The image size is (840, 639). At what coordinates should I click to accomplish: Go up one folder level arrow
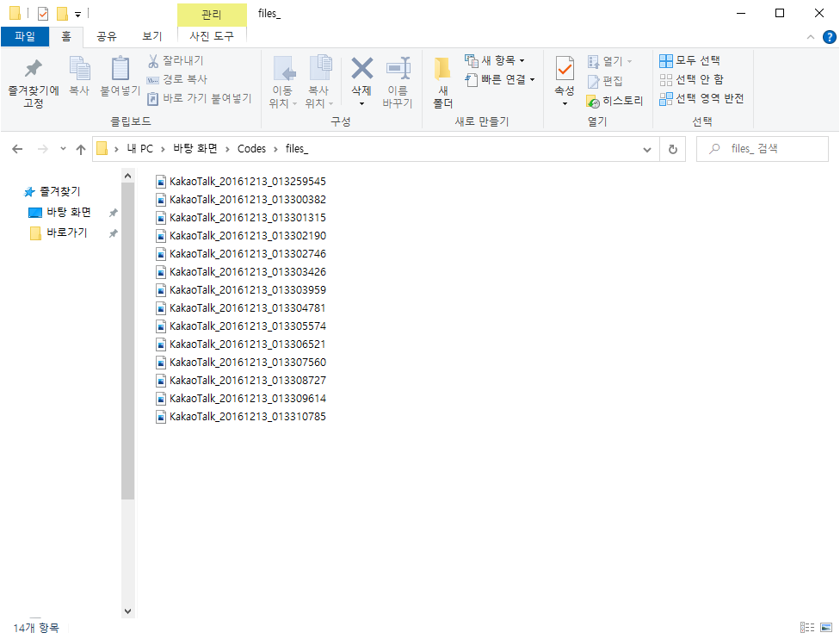(81, 149)
